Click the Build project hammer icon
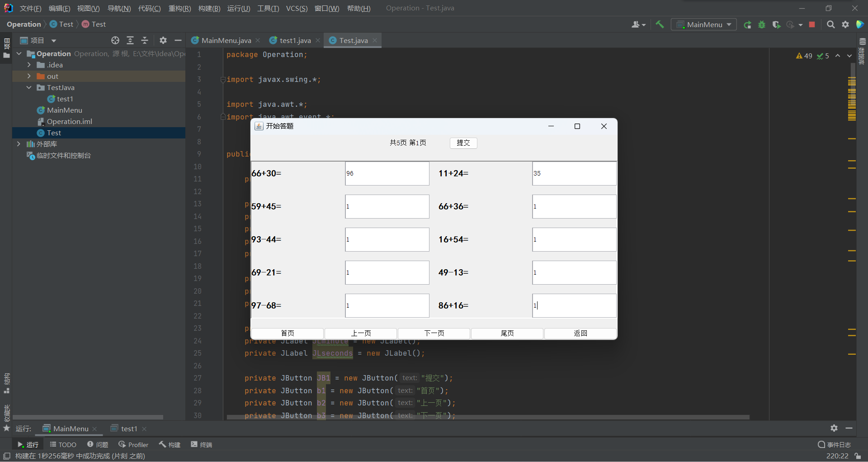Image resolution: width=868 pixels, height=462 pixels. 660,24
